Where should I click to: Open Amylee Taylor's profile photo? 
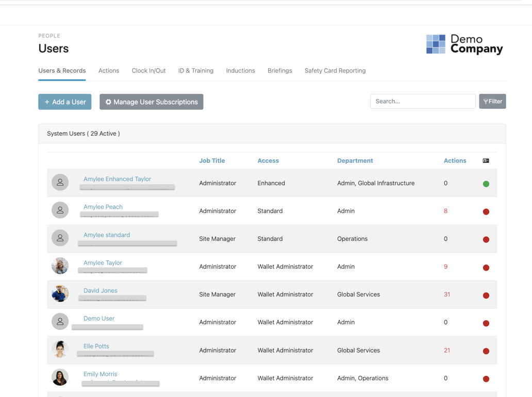[x=60, y=266]
